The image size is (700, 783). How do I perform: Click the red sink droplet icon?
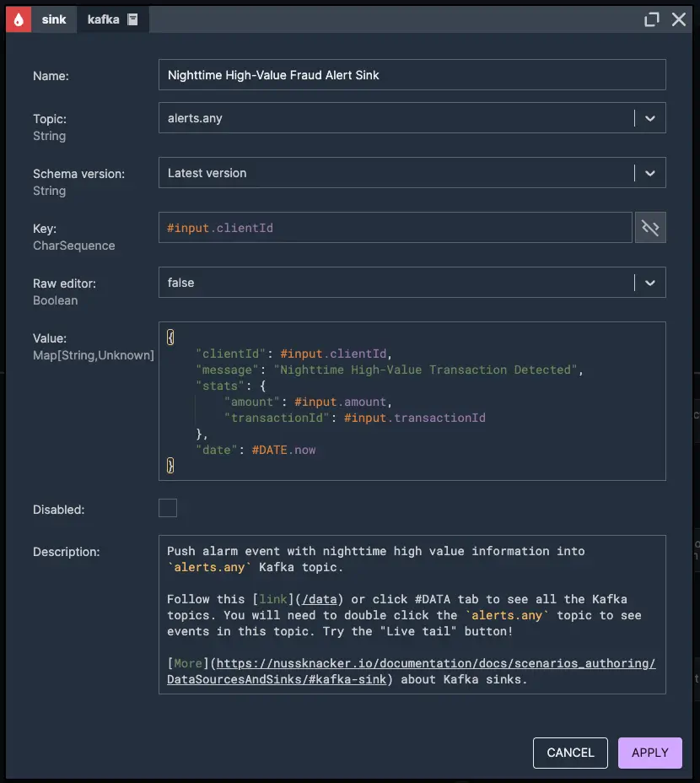pos(19,19)
